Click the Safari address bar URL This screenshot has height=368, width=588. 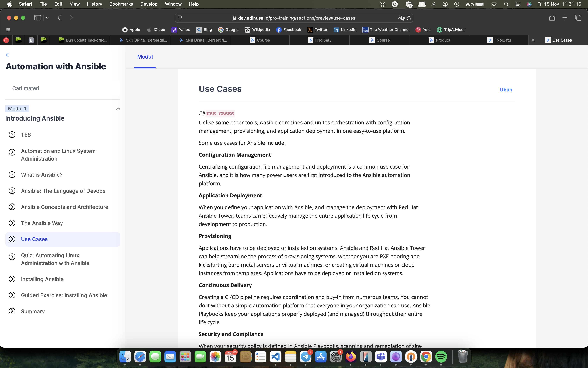(296, 18)
